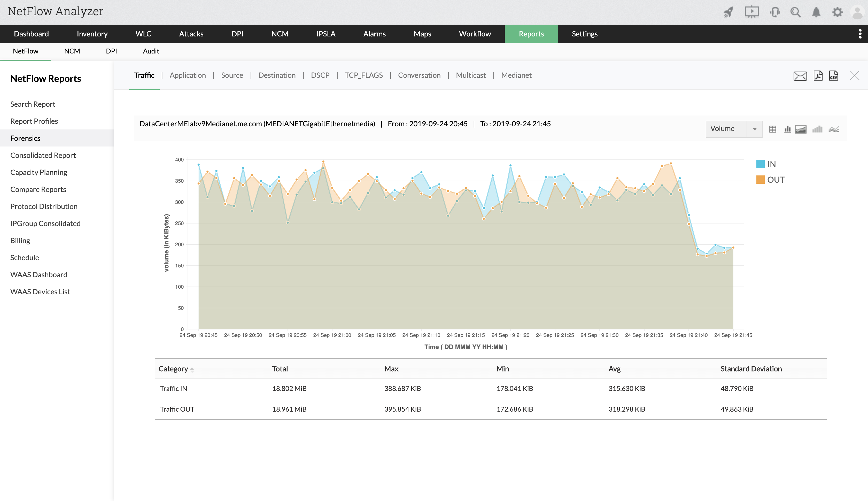Export report as PDF
Viewport: 868px width, 501px height.
click(x=818, y=76)
